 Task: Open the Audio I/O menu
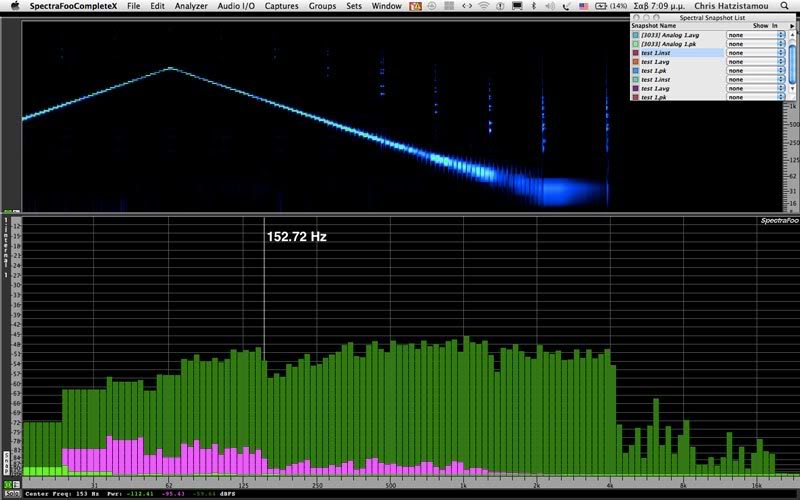tap(236, 6)
